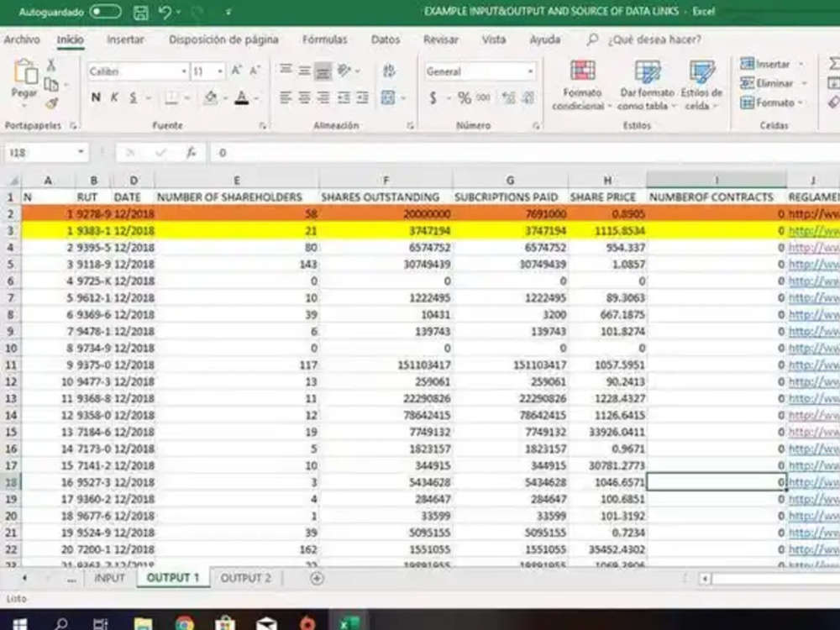
Task: Click the center align icon
Action: (x=304, y=97)
